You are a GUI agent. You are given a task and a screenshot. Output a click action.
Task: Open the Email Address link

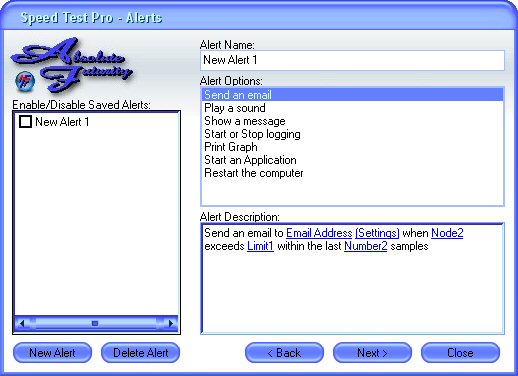coord(319,233)
